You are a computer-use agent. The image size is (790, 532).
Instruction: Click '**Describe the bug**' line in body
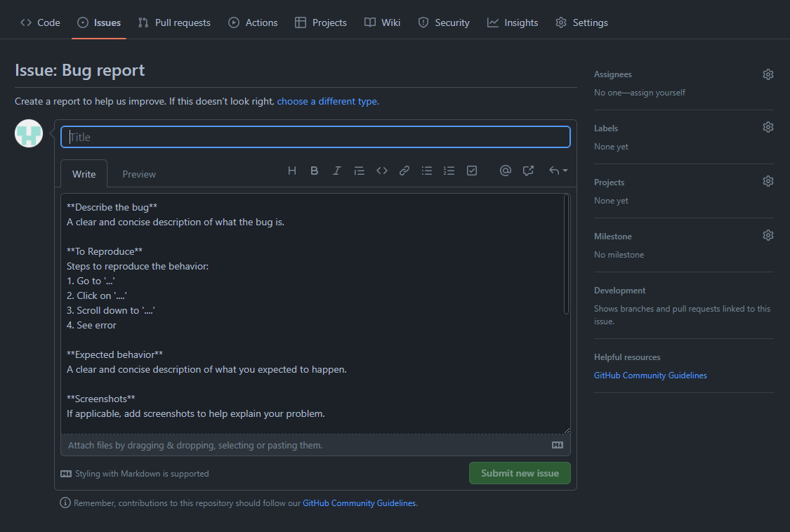point(112,207)
